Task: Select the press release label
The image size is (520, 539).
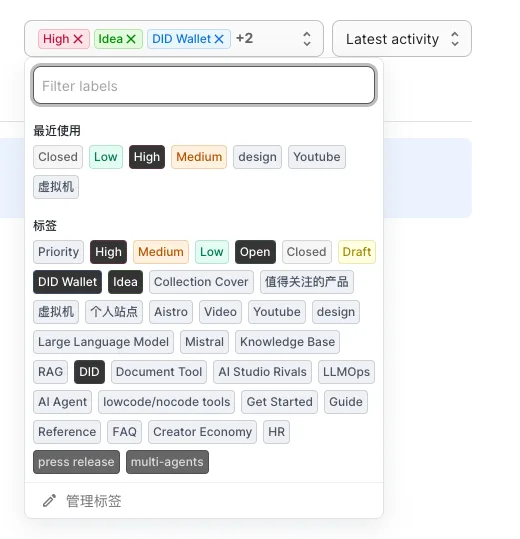Action: 76,462
